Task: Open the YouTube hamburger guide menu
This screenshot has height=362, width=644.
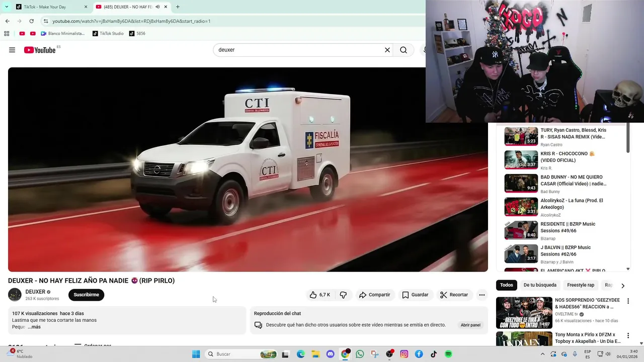Action: [x=12, y=50]
